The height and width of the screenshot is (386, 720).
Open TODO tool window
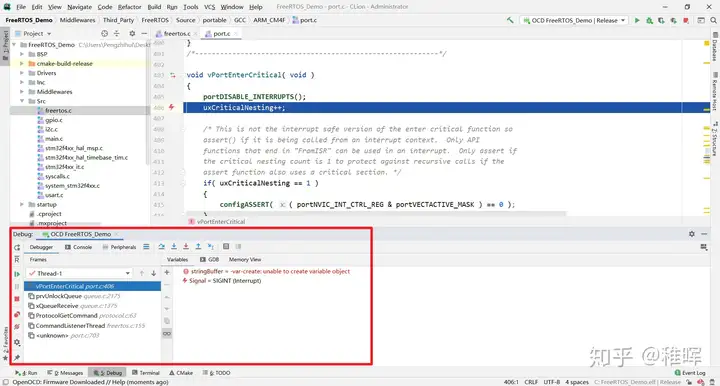point(217,373)
